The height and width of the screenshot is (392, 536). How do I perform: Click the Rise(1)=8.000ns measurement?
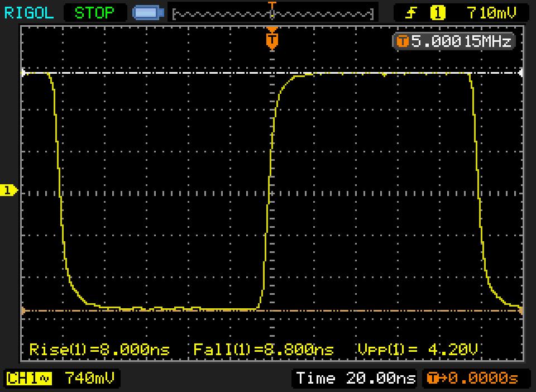99,350
